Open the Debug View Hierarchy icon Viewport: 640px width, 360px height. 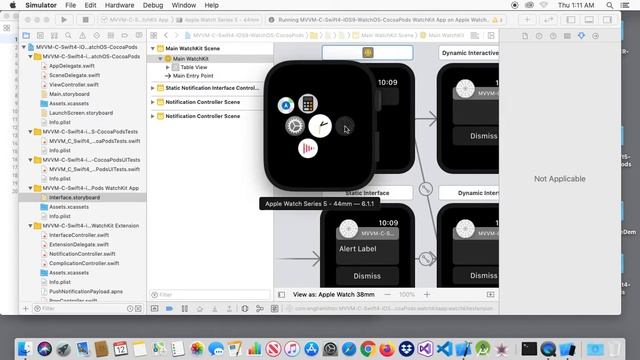244,309
